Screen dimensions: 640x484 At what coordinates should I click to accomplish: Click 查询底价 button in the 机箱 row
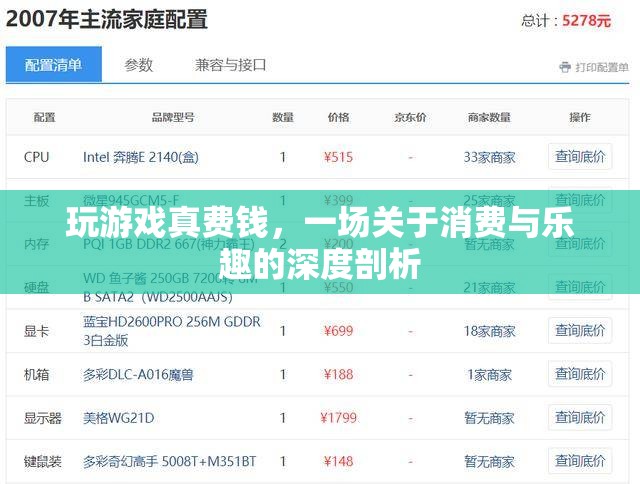click(x=580, y=374)
